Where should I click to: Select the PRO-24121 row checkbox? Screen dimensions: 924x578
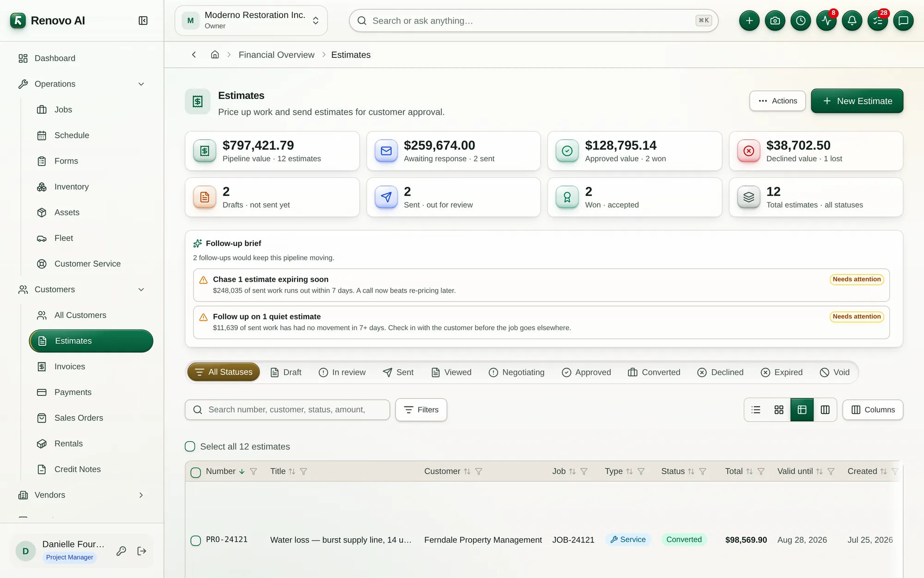tap(196, 541)
